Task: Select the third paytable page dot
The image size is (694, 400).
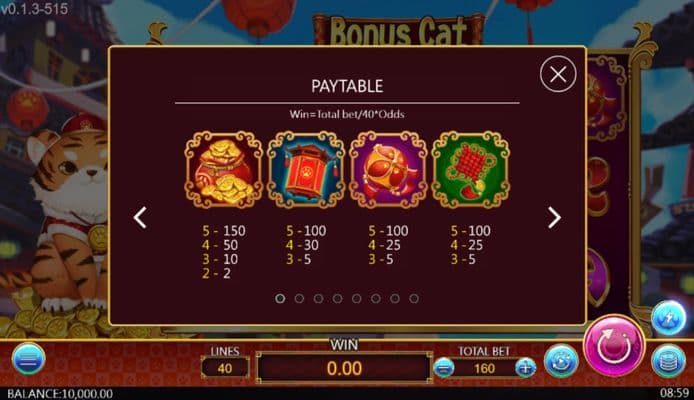Action: [x=318, y=299]
